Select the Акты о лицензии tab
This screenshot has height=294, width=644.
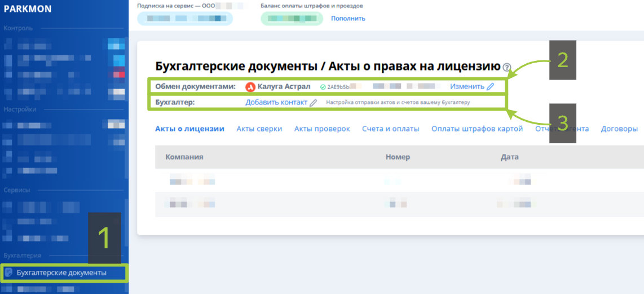pyautogui.click(x=189, y=129)
